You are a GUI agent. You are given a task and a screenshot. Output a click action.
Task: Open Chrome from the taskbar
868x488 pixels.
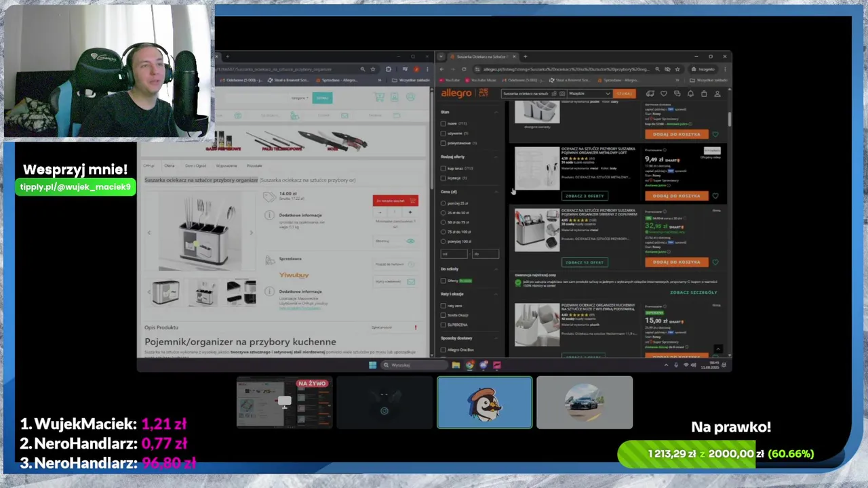(469, 365)
